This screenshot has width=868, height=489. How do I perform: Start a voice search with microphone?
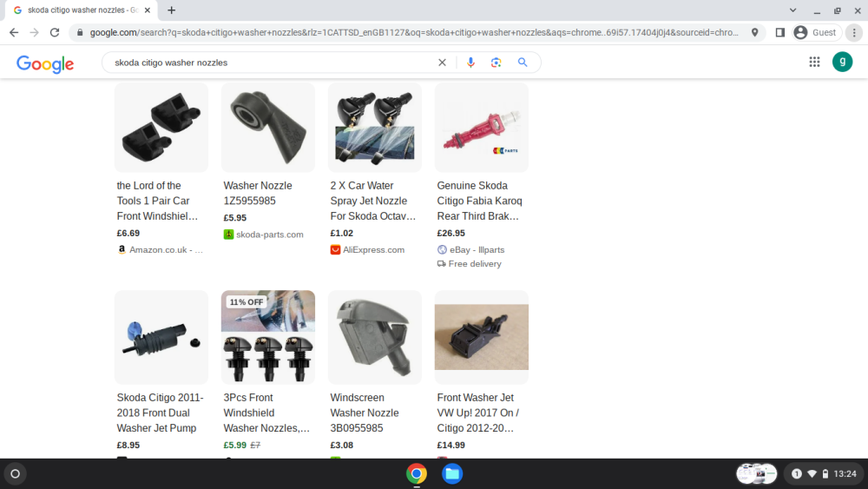(x=470, y=63)
